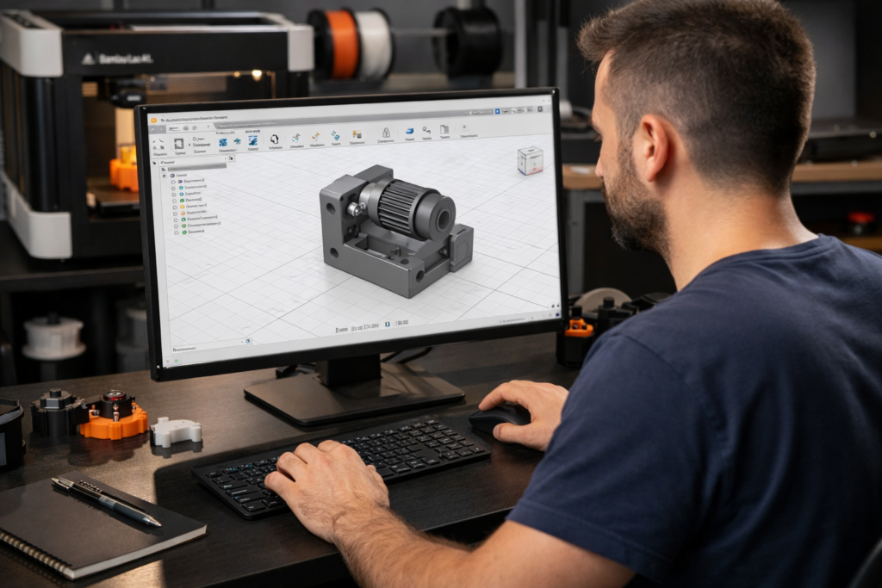The width and height of the screenshot is (882, 588).
Task: Click the padlock icon in the toolbar
Action: point(386,132)
